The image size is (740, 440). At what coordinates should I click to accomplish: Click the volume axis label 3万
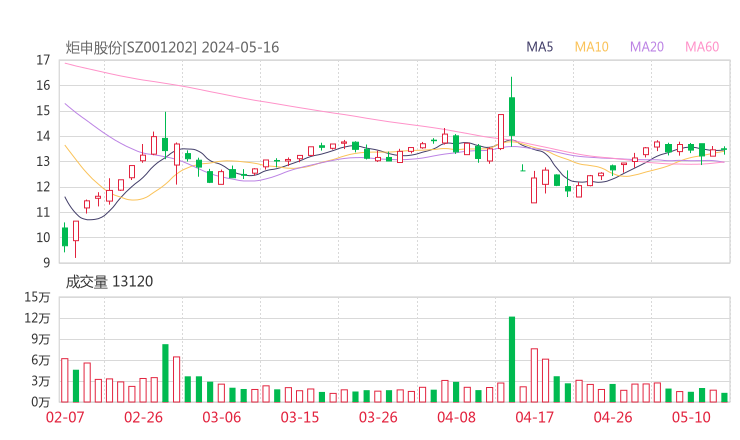coord(41,381)
